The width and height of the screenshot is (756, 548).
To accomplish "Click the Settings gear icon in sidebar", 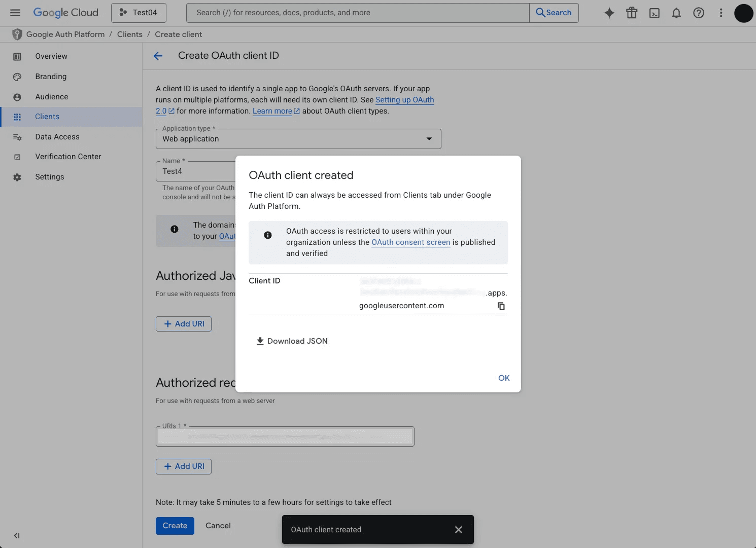I will [x=17, y=177].
